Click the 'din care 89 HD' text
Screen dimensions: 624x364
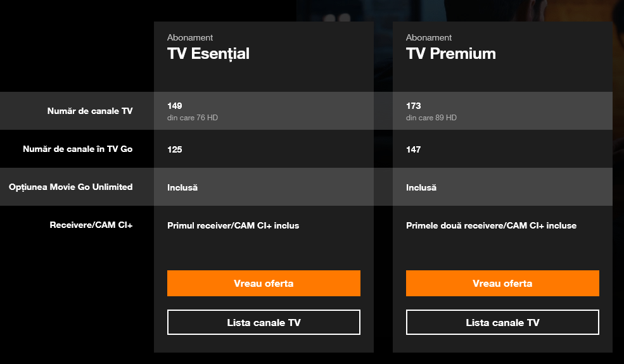coord(431,118)
